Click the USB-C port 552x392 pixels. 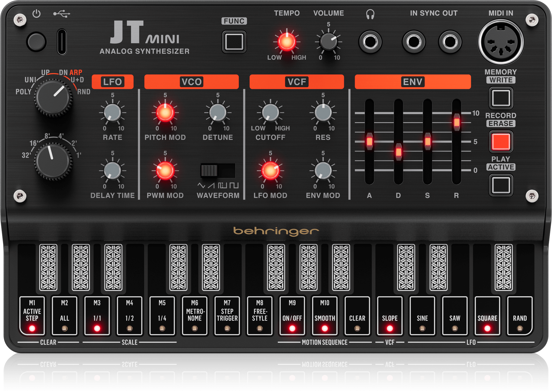62,42
